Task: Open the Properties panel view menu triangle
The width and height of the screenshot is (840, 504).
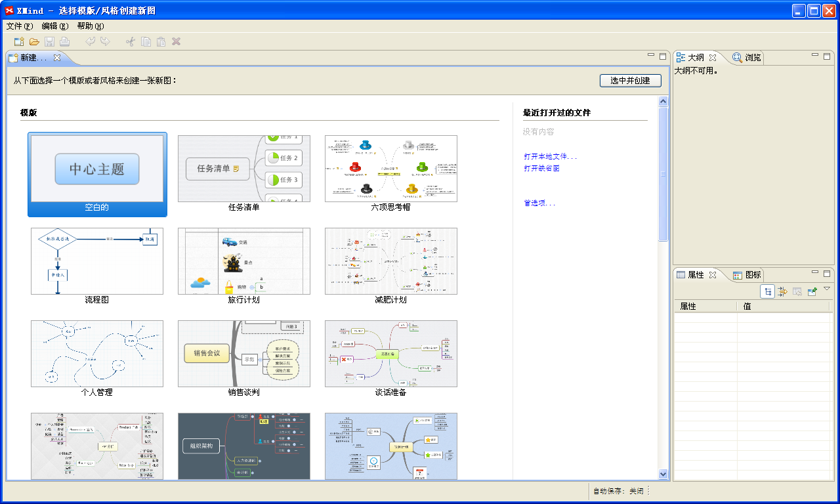Action: [x=827, y=291]
